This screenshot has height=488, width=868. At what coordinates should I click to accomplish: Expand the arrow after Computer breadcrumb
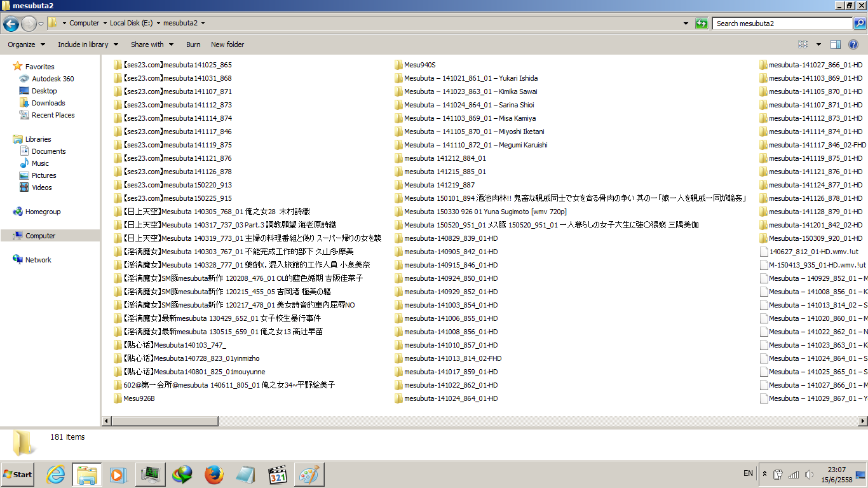click(x=105, y=24)
